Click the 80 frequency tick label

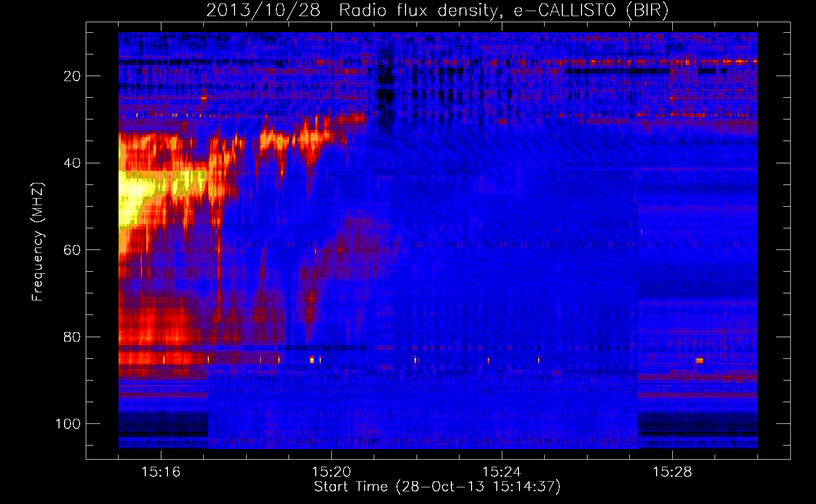tap(72, 337)
